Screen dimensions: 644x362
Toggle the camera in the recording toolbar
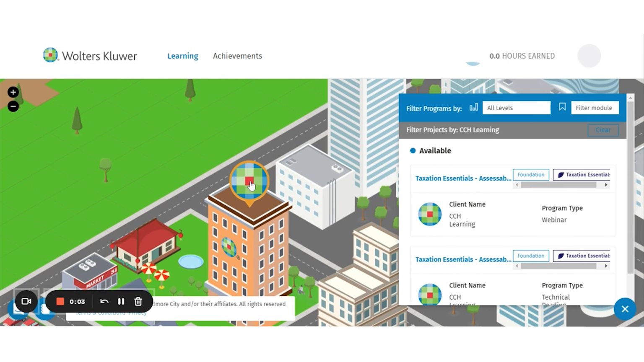26,301
